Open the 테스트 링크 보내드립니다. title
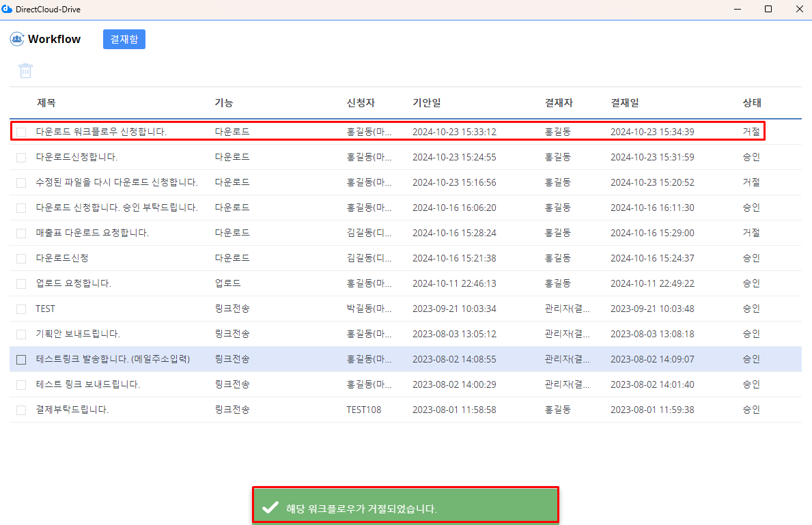 pyautogui.click(x=88, y=384)
